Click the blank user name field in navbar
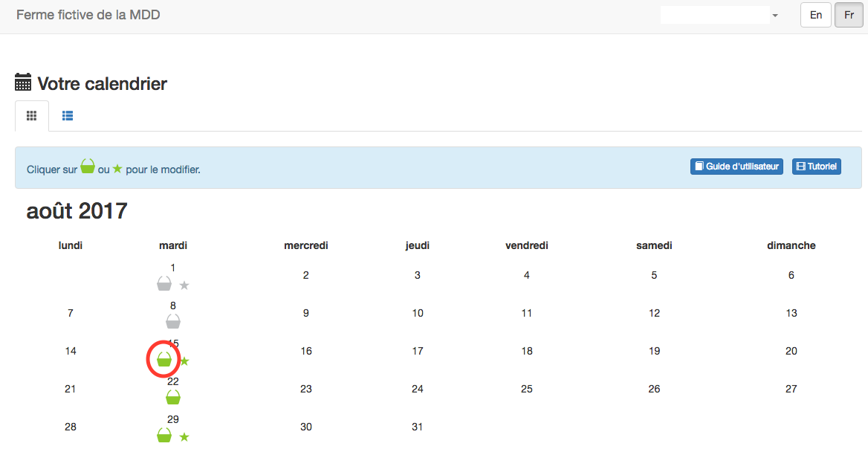 714,15
